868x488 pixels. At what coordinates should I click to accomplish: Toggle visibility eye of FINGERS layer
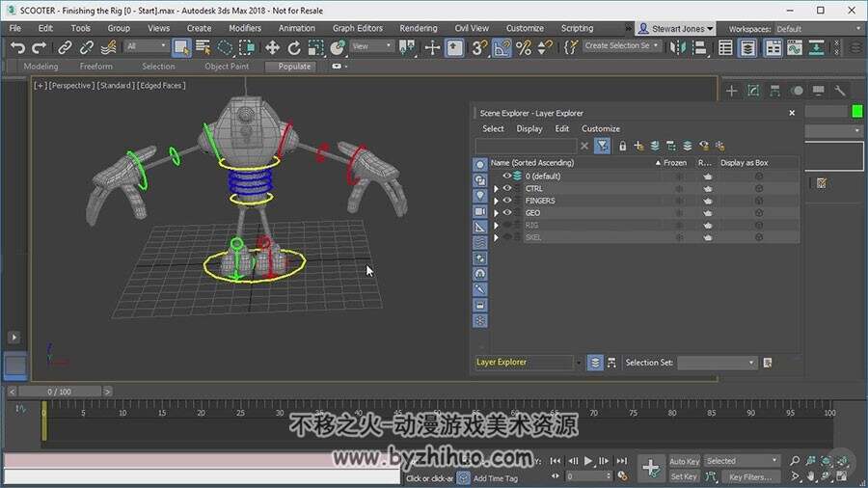tap(506, 201)
